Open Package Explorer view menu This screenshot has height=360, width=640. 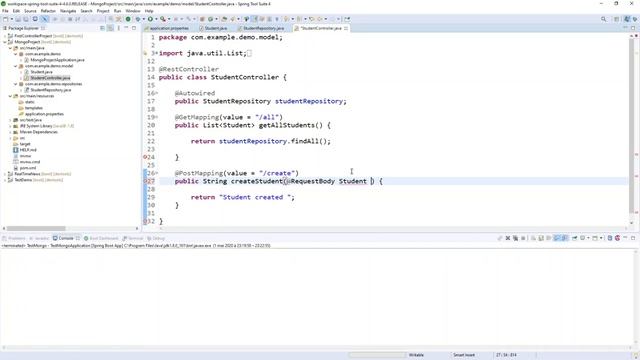(x=118, y=28)
